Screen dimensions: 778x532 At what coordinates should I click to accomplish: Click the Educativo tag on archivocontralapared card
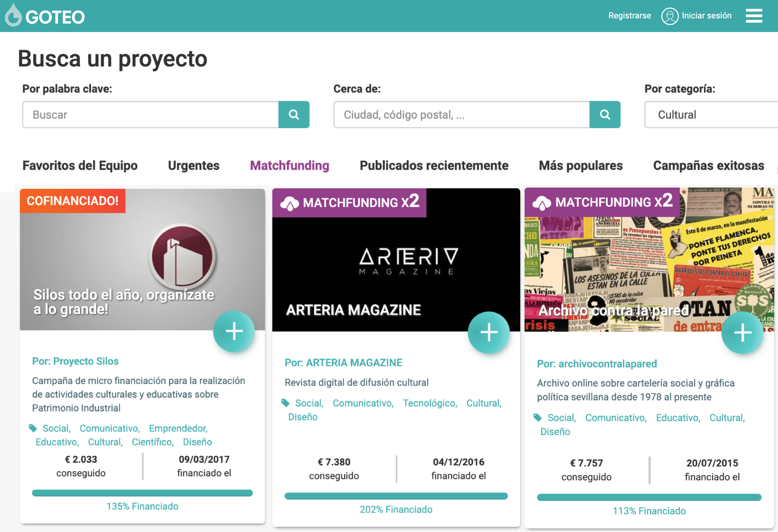678,417
